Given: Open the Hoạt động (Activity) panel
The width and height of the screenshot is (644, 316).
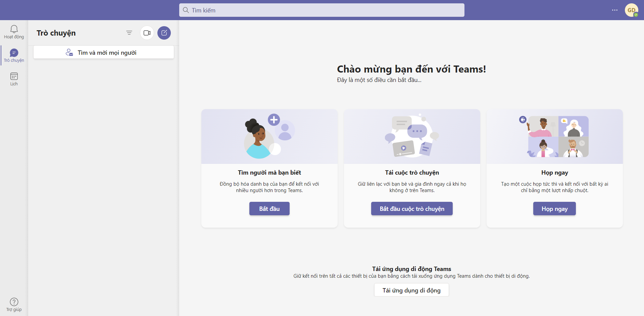Looking at the screenshot, I should pos(14,32).
